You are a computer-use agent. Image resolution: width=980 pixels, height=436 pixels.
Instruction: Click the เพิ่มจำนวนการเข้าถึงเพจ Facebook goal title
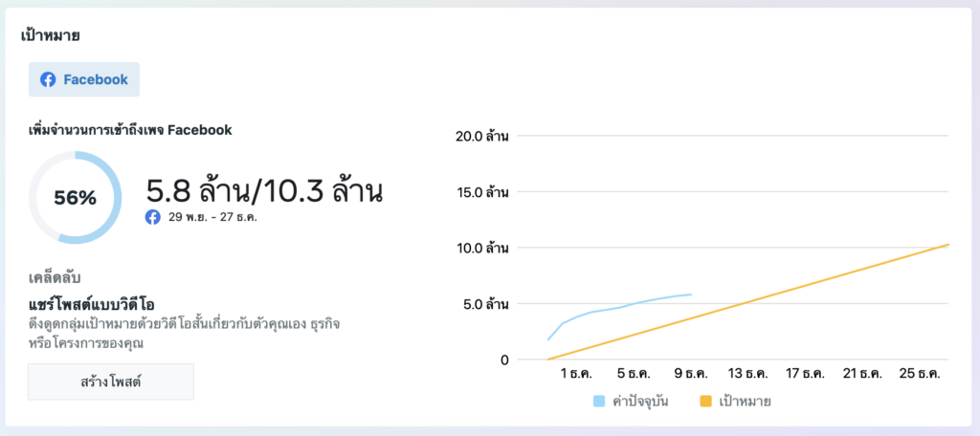pos(130,130)
